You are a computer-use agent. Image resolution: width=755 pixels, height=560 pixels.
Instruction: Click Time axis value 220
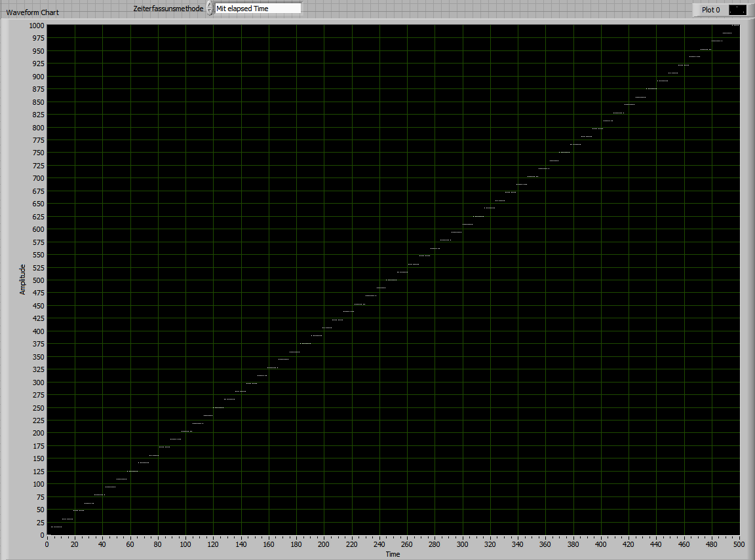coord(351,544)
